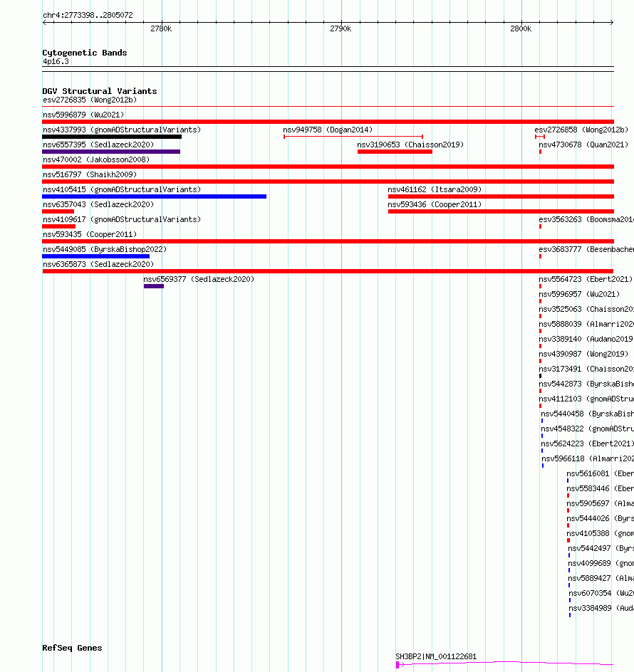634x672 pixels.
Task: Click nsv4105388 variant label
Action: tap(600, 534)
